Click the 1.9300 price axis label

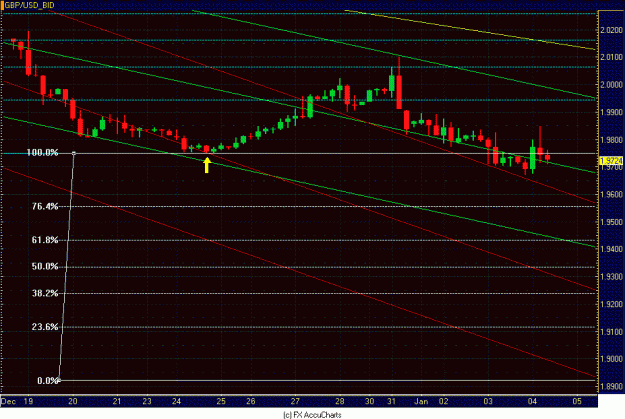coord(611,277)
